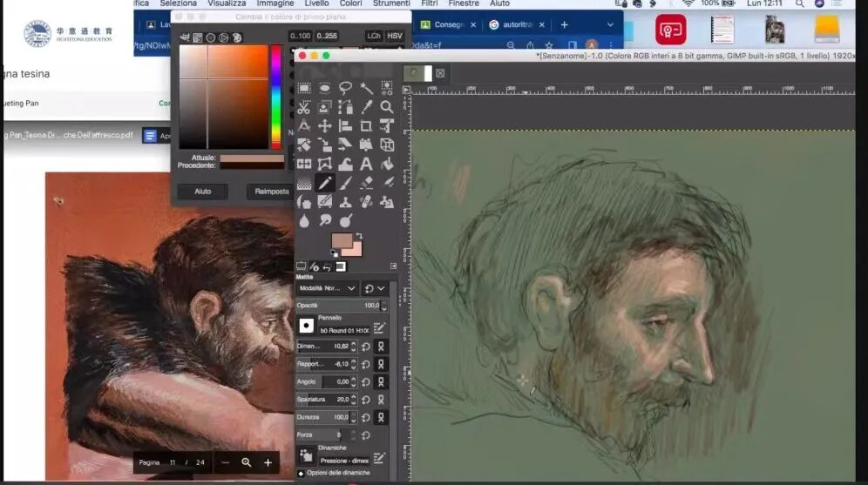This screenshot has width=868, height=485.
Task: Click the Reimposta button
Action: [x=271, y=192]
